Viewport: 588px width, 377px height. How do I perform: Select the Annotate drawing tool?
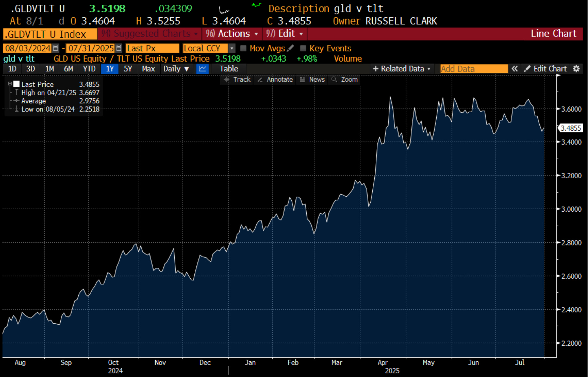[275, 80]
